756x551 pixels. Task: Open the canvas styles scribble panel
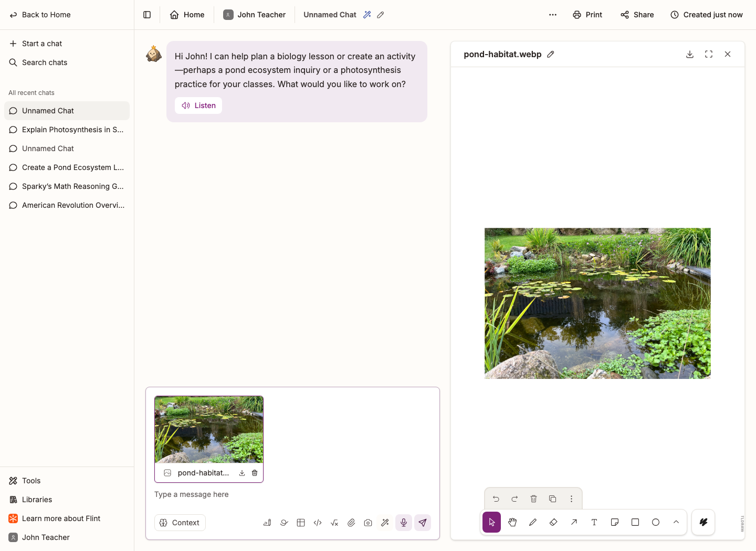tap(703, 522)
